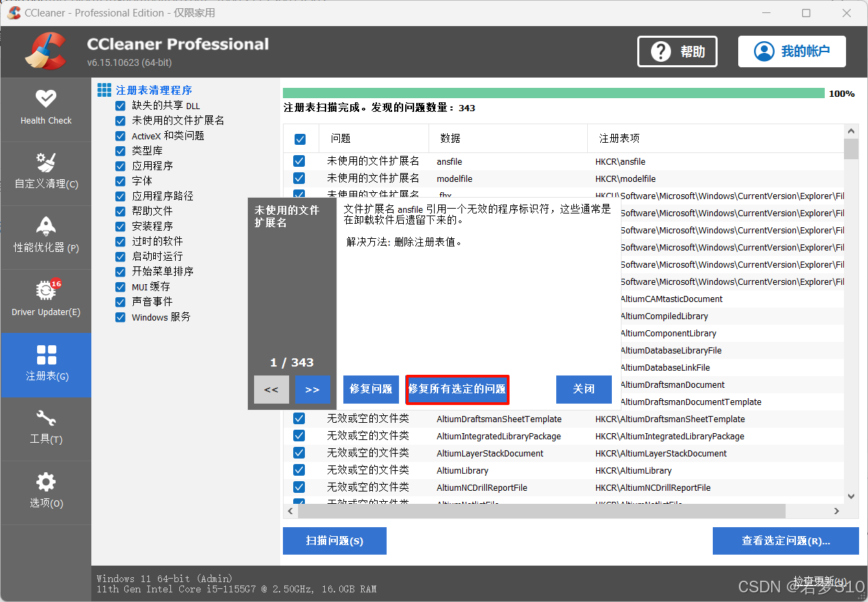Sort by 注册表项 column header
Viewport: 868px width, 602px height.
pos(716,139)
